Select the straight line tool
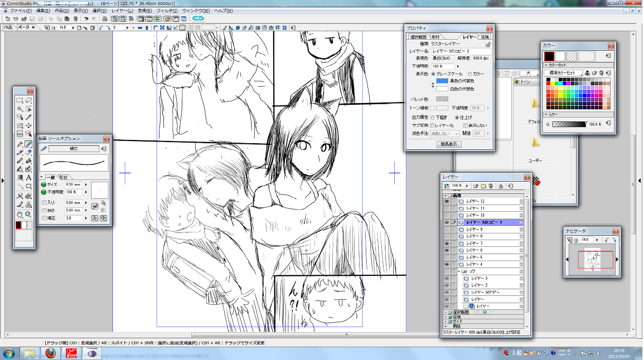Screen dimensions: 644x360 20,186
